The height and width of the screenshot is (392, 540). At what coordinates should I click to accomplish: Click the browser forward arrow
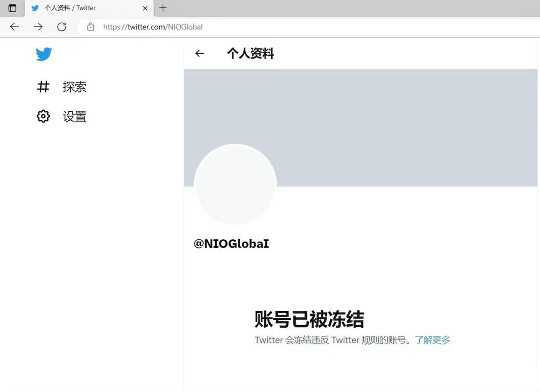(x=38, y=27)
